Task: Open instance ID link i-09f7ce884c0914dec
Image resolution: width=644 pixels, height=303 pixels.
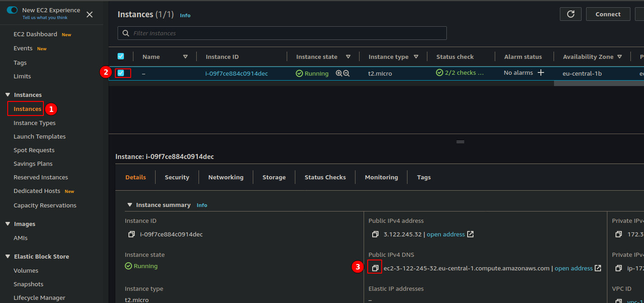Action: [x=237, y=73]
